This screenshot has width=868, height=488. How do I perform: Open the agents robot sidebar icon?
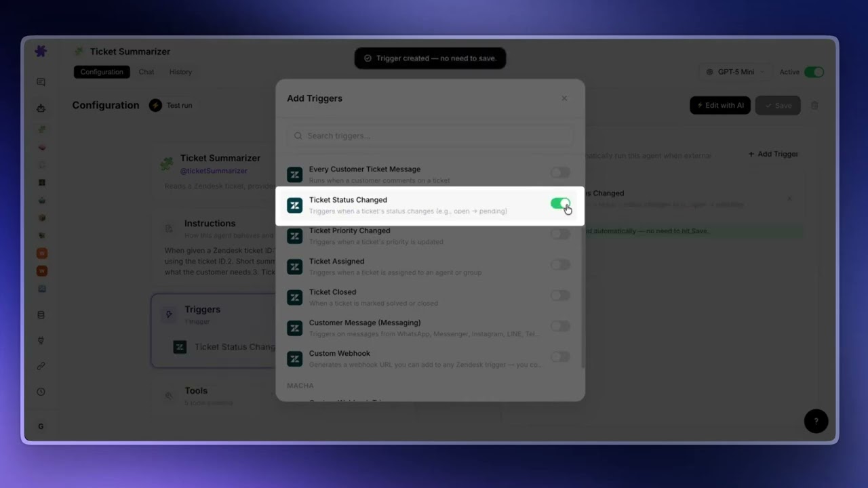click(x=41, y=108)
